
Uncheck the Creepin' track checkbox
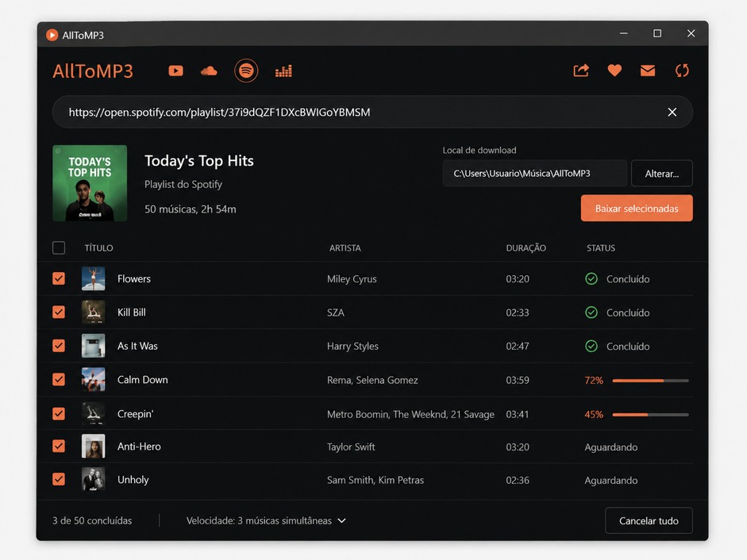pos(59,413)
